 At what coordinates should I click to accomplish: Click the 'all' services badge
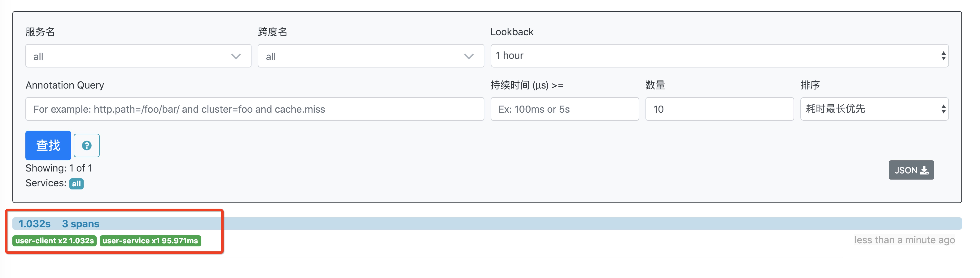coord(76,184)
